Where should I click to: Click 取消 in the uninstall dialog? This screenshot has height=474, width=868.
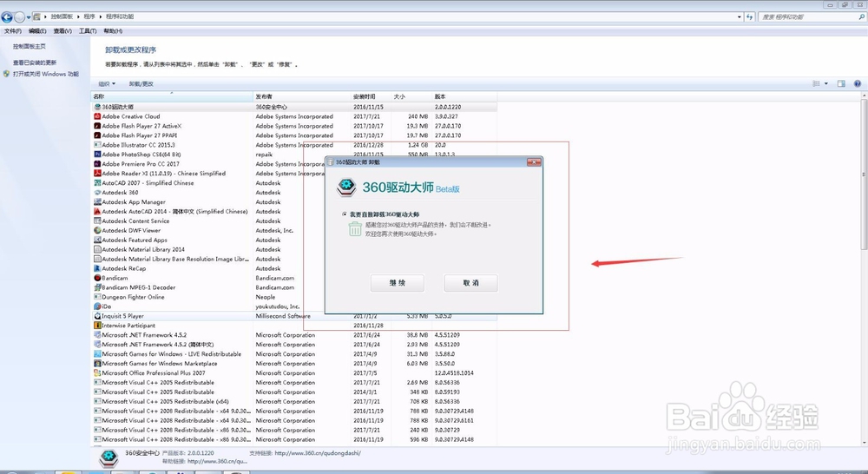coord(471,283)
